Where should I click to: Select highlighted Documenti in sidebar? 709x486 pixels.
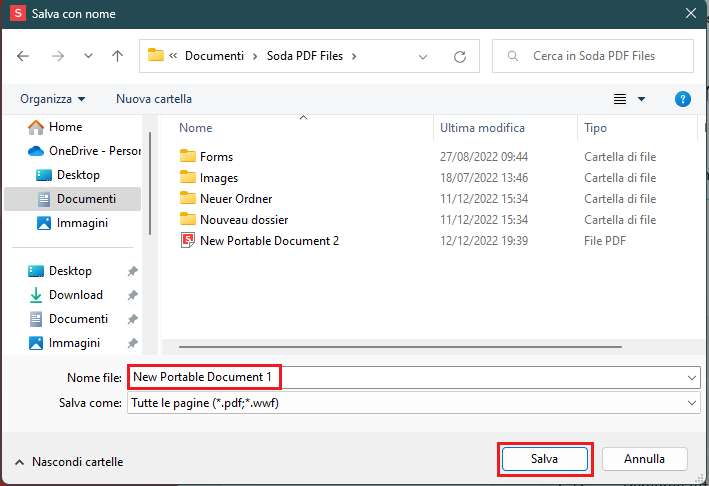coord(73,199)
